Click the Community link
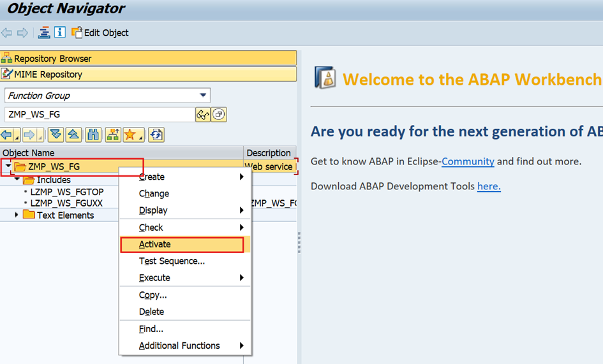 pos(468,161)
